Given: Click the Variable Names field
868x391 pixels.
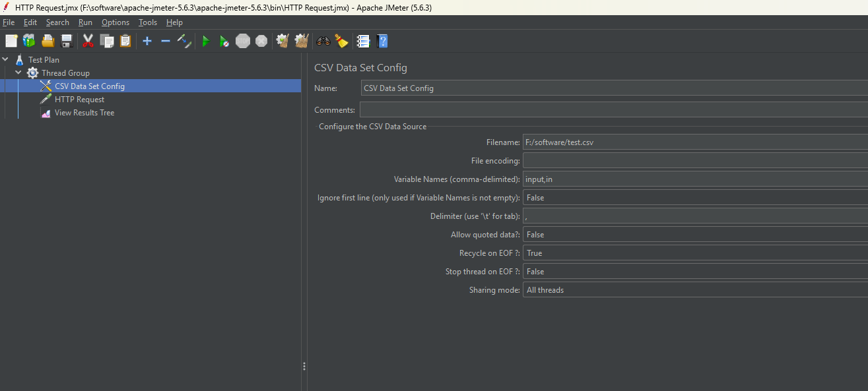Looking at the screenshot, I should pyautogui.click(x=695, y=179).
